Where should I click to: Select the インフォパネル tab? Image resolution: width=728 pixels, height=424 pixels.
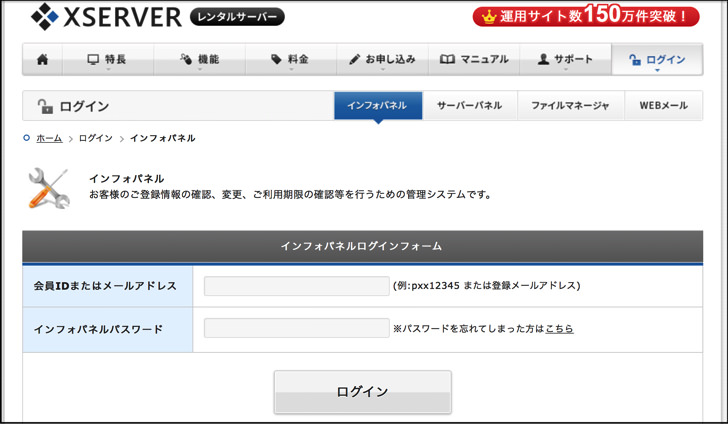coord(378,106)
